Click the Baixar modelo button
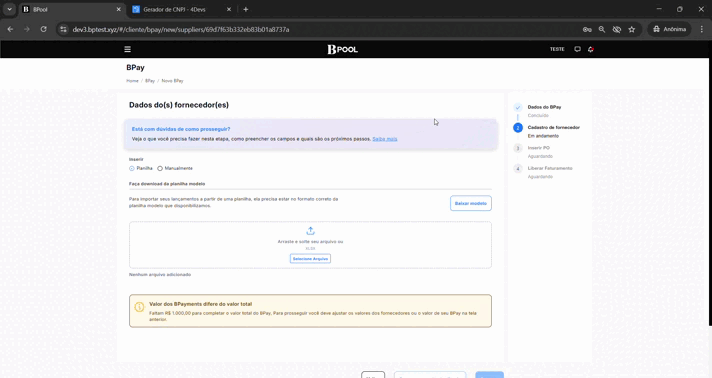The image size is (712, 378). click(470, 203)
